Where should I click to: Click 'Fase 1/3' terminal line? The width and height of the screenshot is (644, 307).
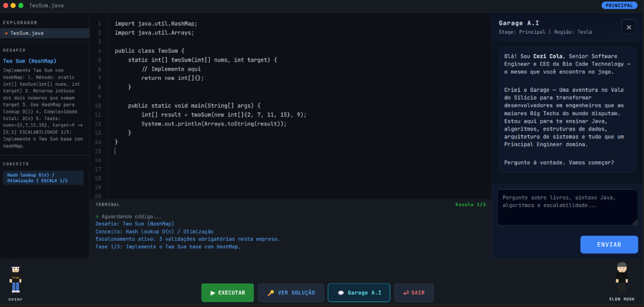(168, 247)
